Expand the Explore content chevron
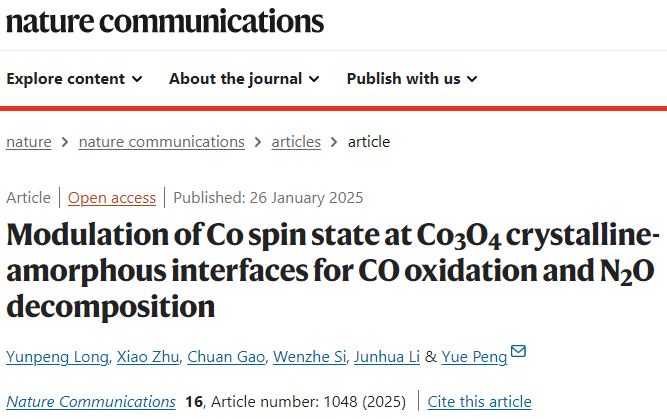This screenshot has height=419, width=667. 137,79
